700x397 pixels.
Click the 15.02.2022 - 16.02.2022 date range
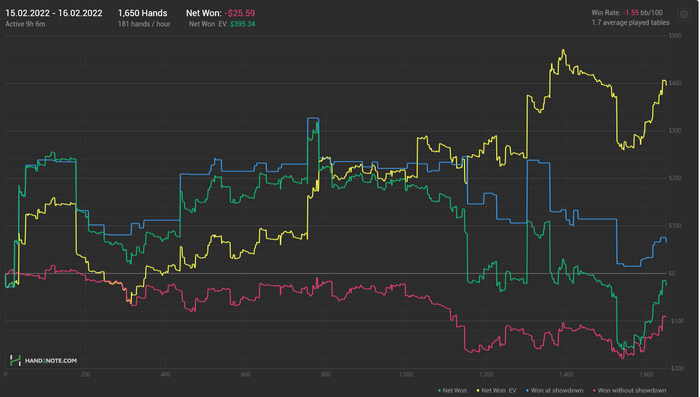54,13
